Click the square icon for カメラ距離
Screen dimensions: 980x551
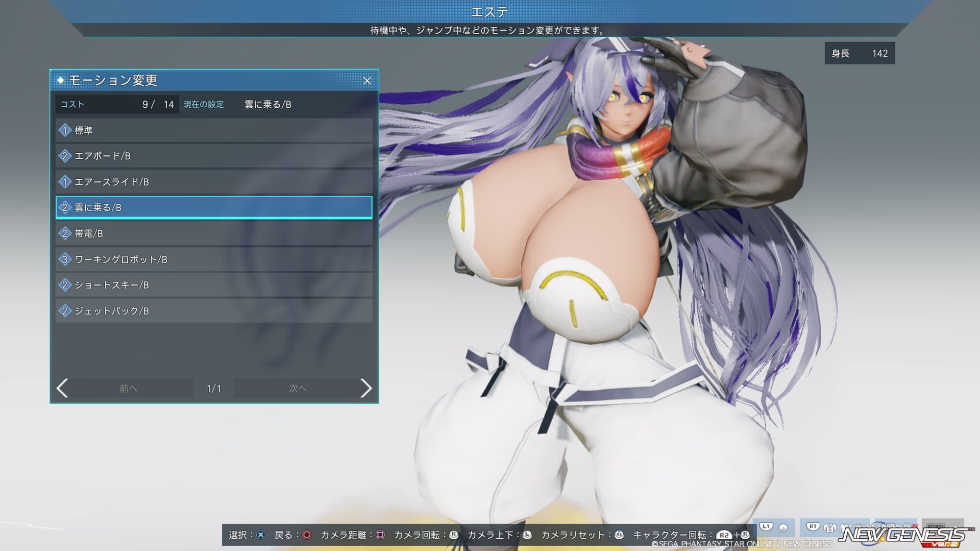380,535
